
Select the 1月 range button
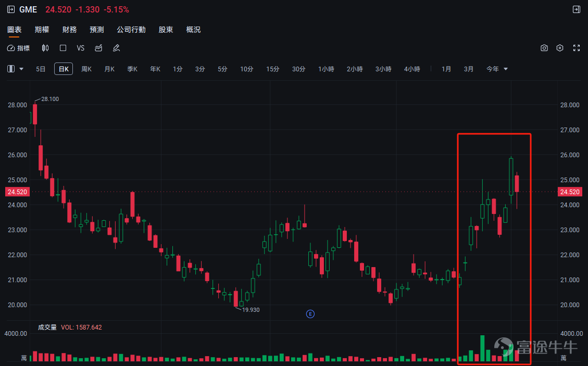tap(446, 69)
